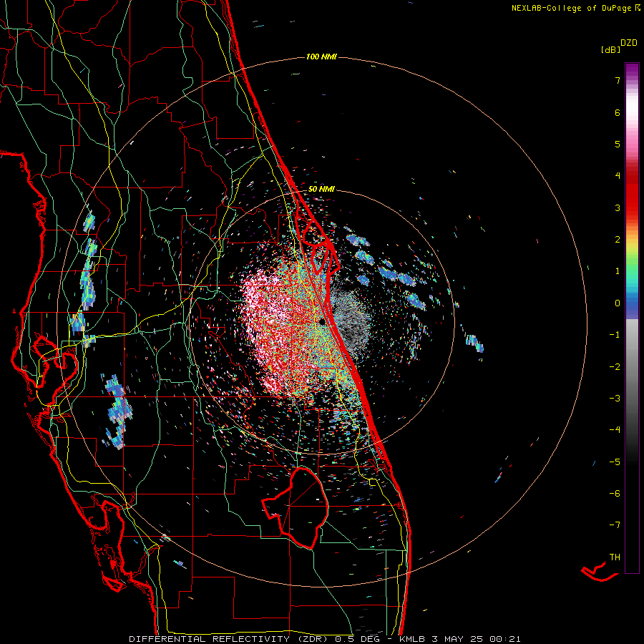Click the -2 value on the color scale

pos(615,367)
